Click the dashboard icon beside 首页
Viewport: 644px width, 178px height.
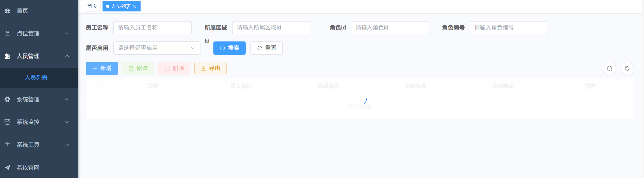(x=7, y=11)
